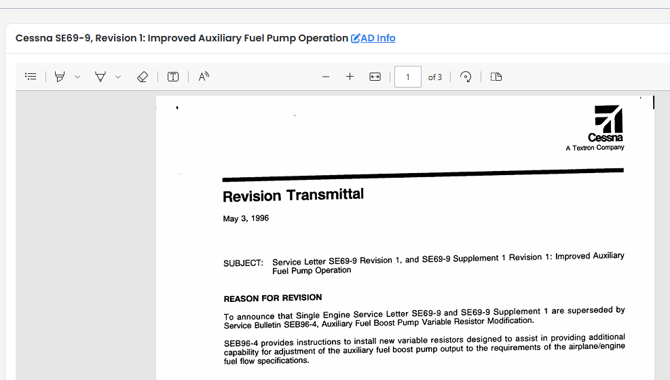
Task: Rotate the document page
Action: tap(465, 77)
